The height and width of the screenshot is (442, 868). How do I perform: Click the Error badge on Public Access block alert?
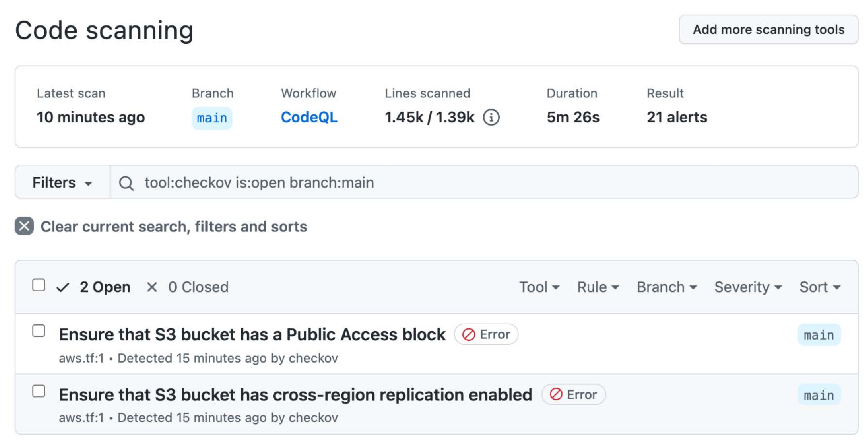486,334
